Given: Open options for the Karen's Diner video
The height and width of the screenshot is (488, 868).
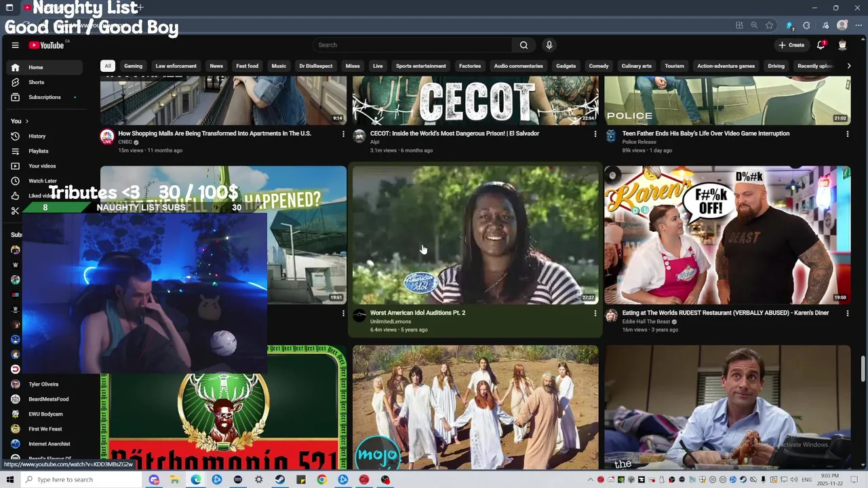Looking at the screenshot, I should coord(848,313).
